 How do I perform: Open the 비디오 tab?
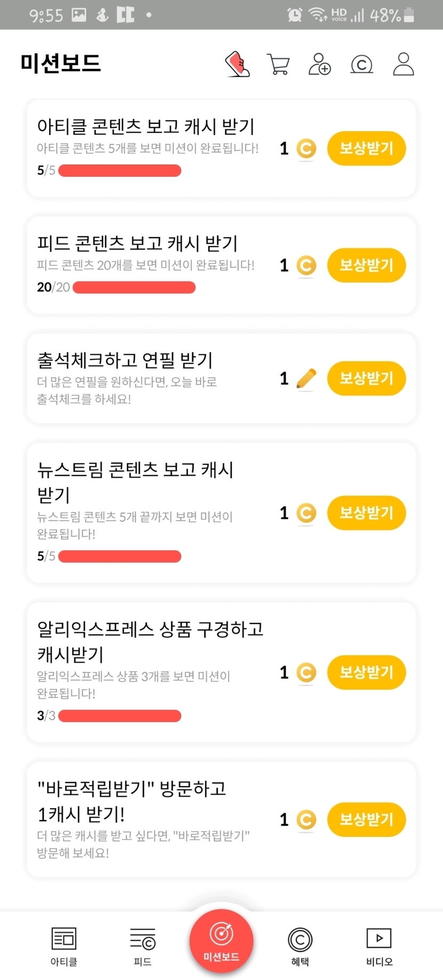(379, 946)
